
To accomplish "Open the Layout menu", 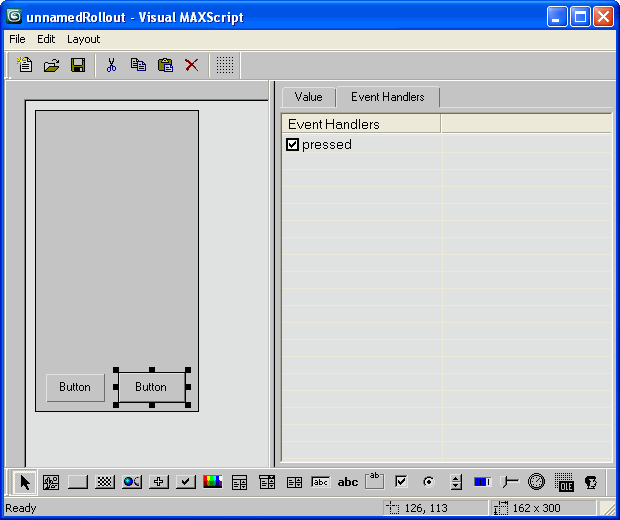I will [83, 39].
